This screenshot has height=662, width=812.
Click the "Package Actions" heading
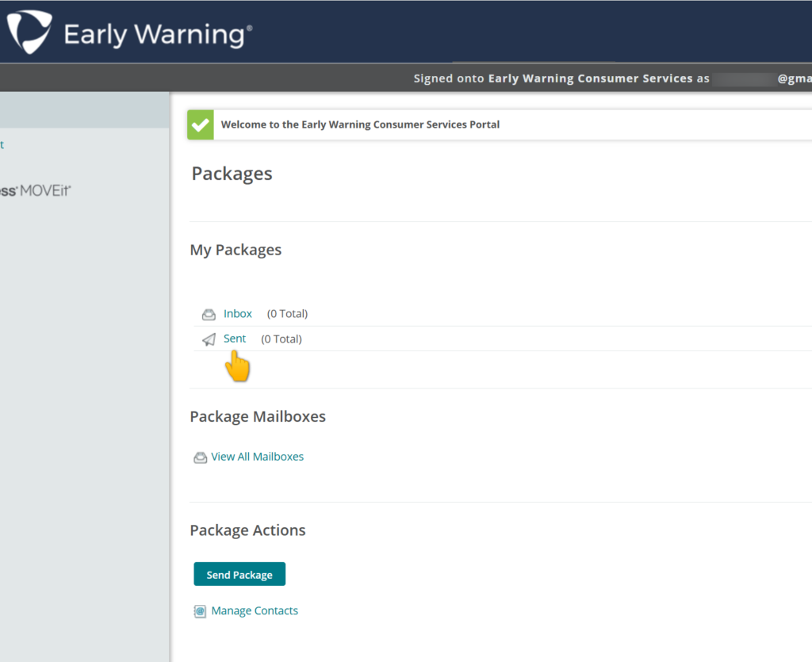247,530
